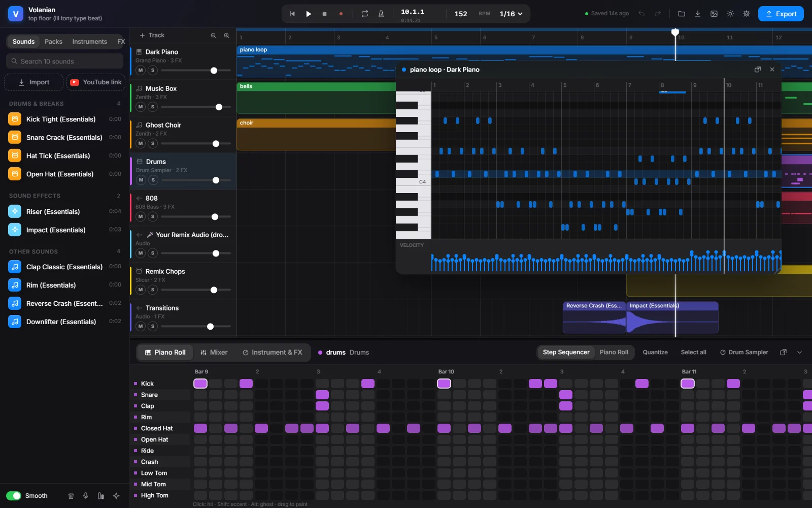
Task: Open the bottom Piano Roll panel tab
Action: click(165, 353)
